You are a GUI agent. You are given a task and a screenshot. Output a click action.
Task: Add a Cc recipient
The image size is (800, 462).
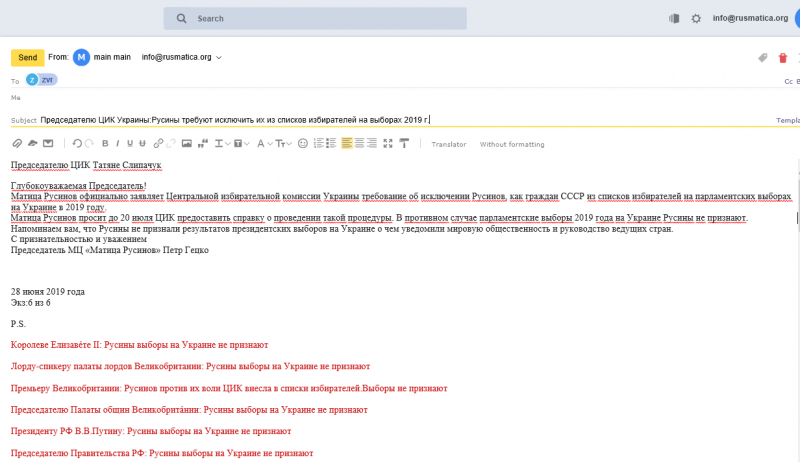pyautogui.click(x=788, y=82)
